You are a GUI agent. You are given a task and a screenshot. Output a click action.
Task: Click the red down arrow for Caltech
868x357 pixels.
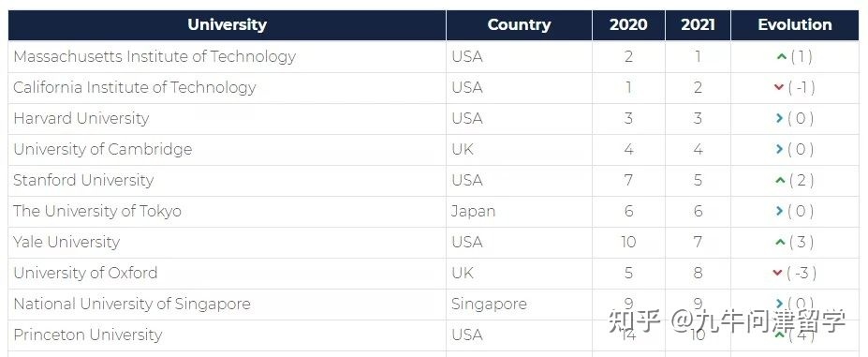(x=779, y=87)
